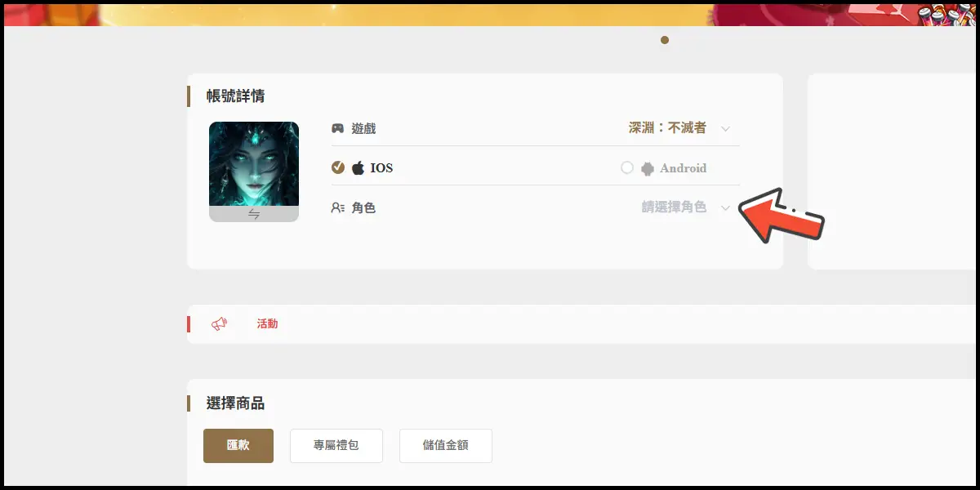This screenshot has width=980, height=490.
Task: Click the Android robot icon
Action: [x=648, y=168]
